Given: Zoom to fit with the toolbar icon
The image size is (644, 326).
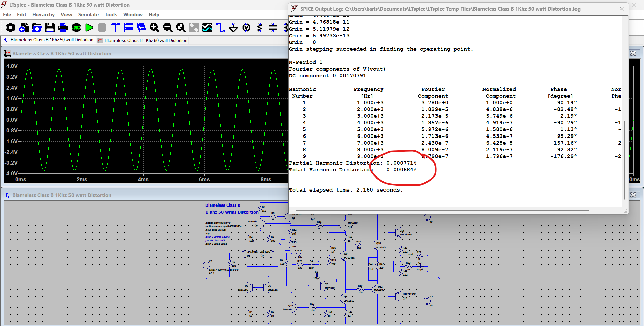Looking at the screenshot, I should [181, 28].
